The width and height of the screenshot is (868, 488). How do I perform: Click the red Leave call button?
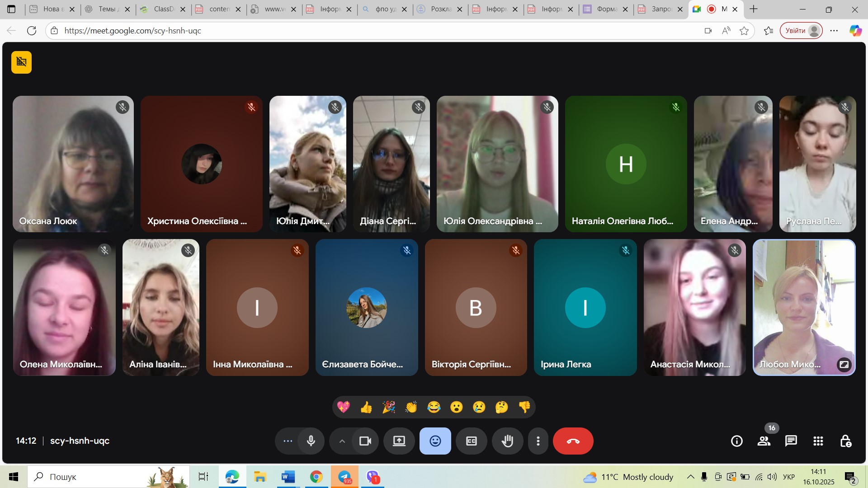(x=573, y=441)
